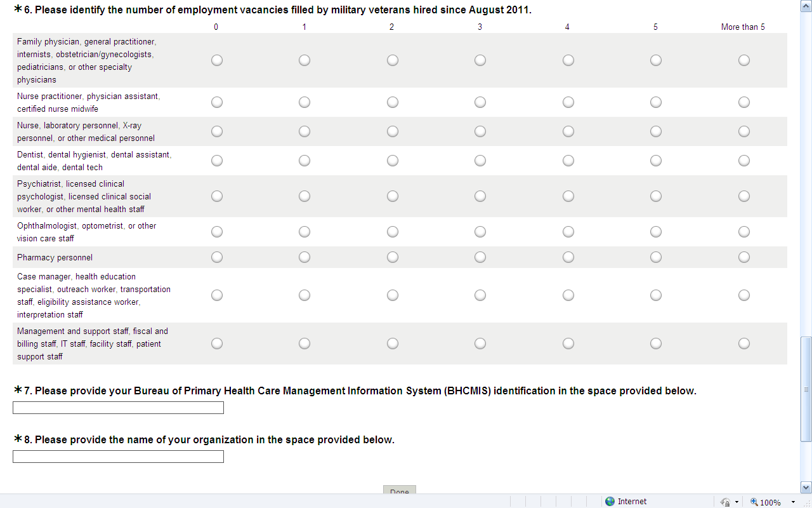Click the Protected Mode lock icon

pos(726,502)
